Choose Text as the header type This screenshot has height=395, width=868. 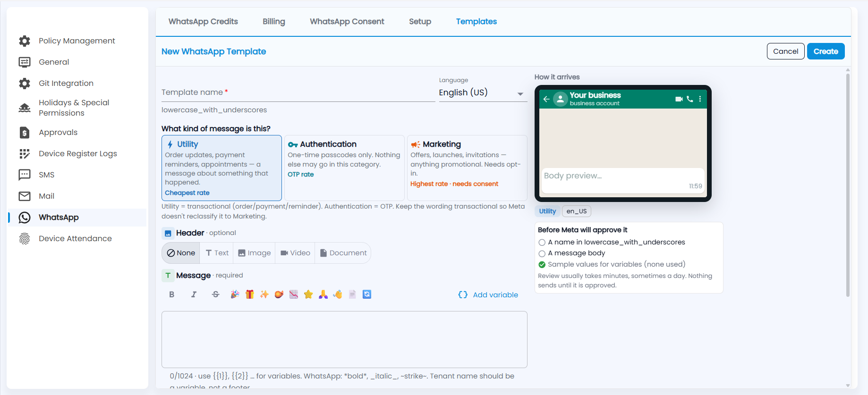click(x=217, y=253)
